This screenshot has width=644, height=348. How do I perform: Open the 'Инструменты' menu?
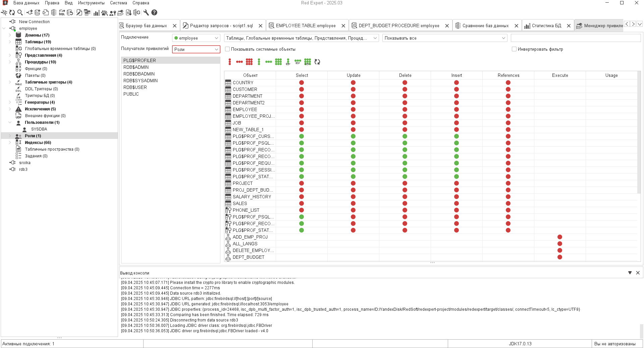[91, 3]
